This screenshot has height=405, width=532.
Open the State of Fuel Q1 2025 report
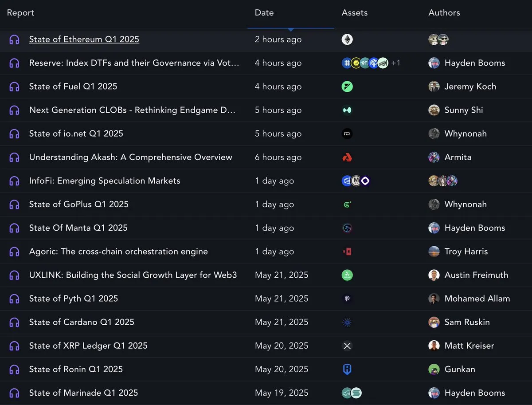click(73, 87)
